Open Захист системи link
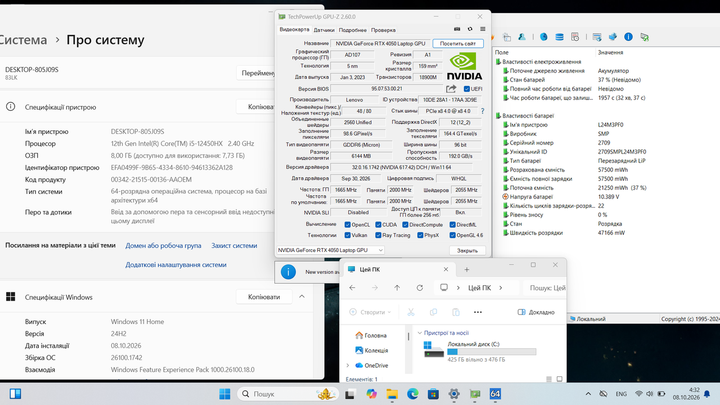Viewport: 720px width, 405px height. pyautogui.click(x=234, y=245)
